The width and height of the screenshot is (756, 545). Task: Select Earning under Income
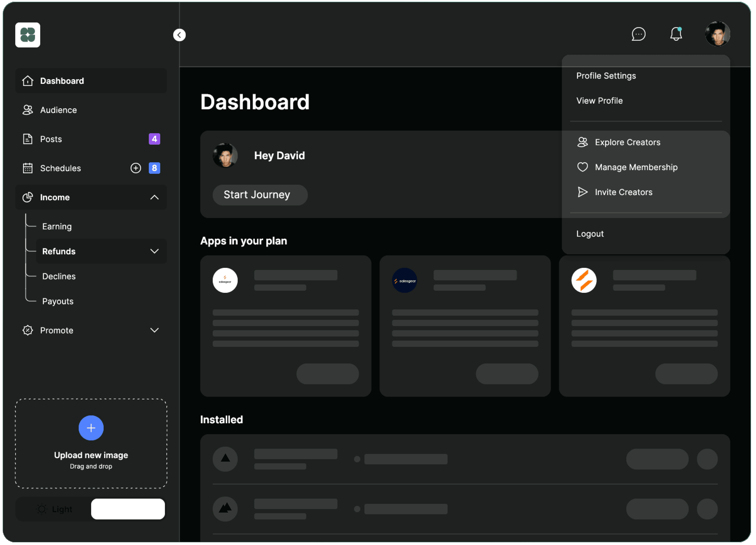57,227
